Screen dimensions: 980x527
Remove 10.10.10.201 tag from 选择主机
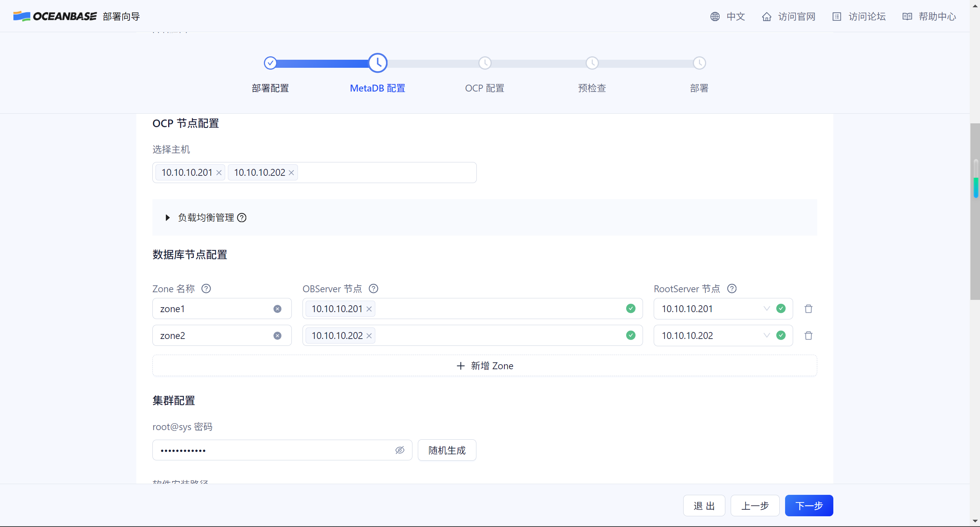[219, 173]
